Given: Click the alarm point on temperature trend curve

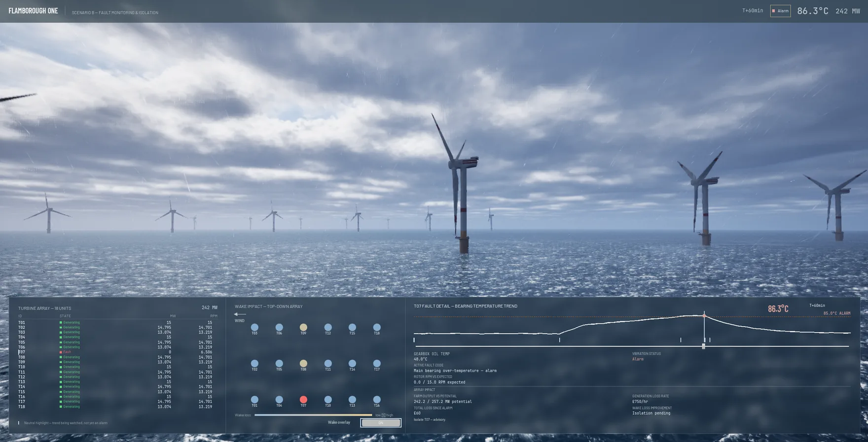Looking at the screenshot, I should (x=704, y=315).
